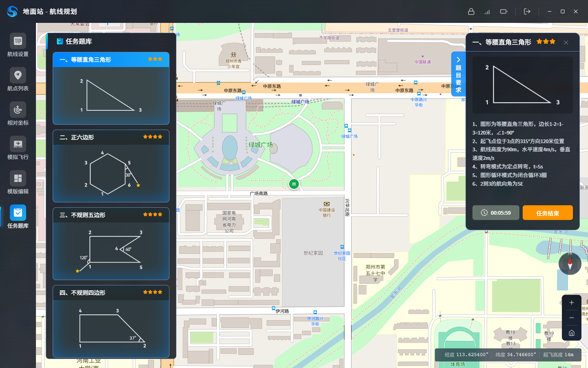Viewport: 588px width, 368px height.
Task: Click the 00:05:59 timer button
Action: [496, 213]
